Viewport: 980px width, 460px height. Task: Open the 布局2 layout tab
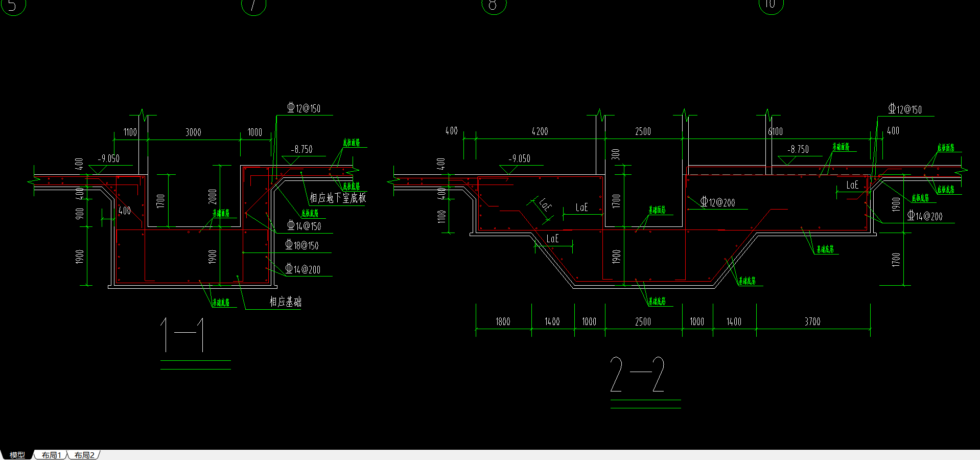(84, 455)
